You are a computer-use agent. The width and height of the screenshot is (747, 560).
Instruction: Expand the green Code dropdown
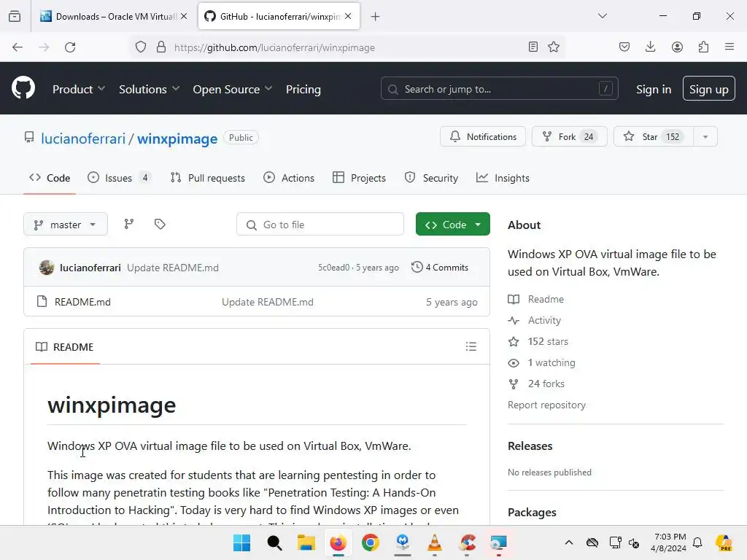point(453,225)
